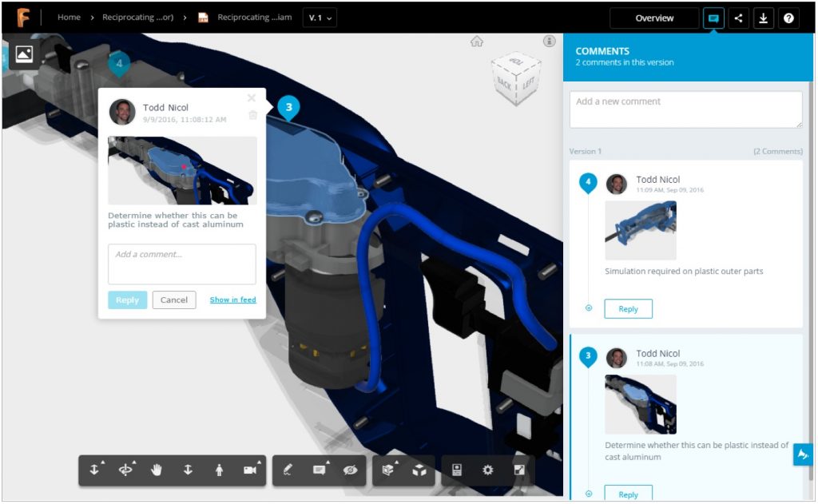Screen dimensions: 818x504
Task: Click the blue feedback tab icon
Action: click(803, 454)
